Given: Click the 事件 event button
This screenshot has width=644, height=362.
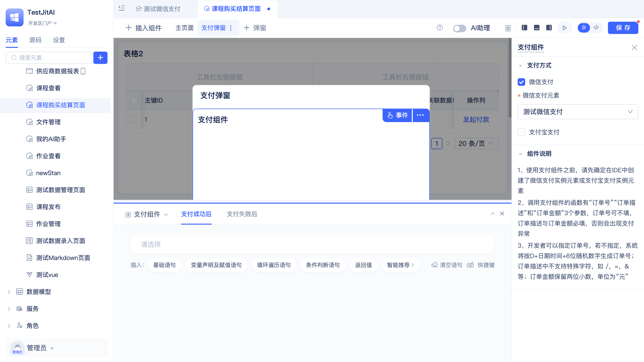Looking at the screenshot, I should [397, 115].
